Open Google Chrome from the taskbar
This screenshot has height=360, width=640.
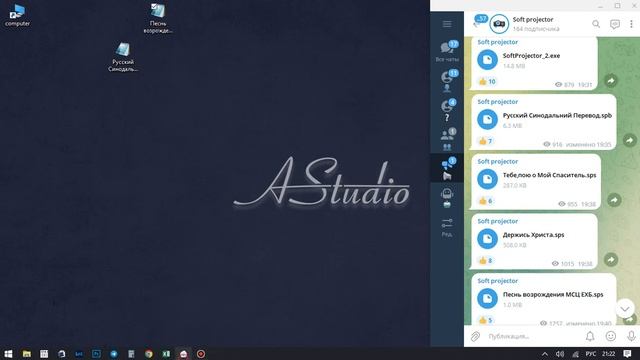(149, 354)
